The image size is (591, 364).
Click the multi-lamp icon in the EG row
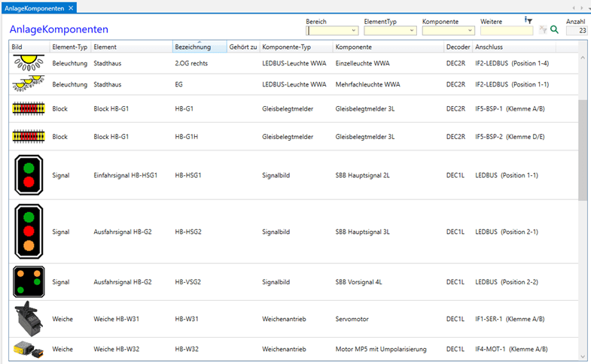pos(29,84)
